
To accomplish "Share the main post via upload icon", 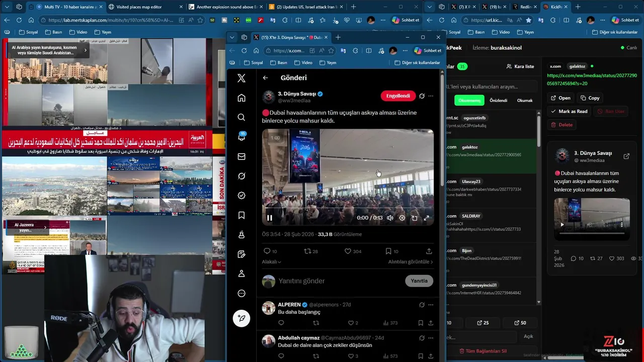I will tap(429, 251).
